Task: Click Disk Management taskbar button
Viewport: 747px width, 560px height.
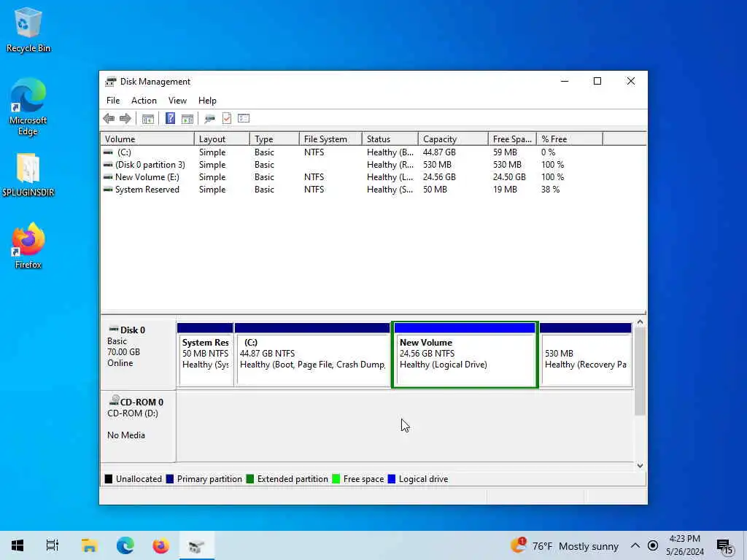Action: [196, 545]
